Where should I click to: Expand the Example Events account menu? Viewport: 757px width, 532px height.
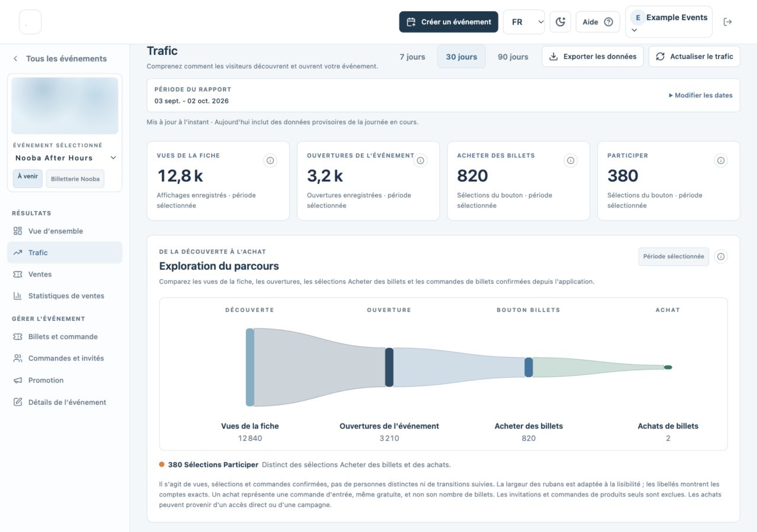pos(669,22)
